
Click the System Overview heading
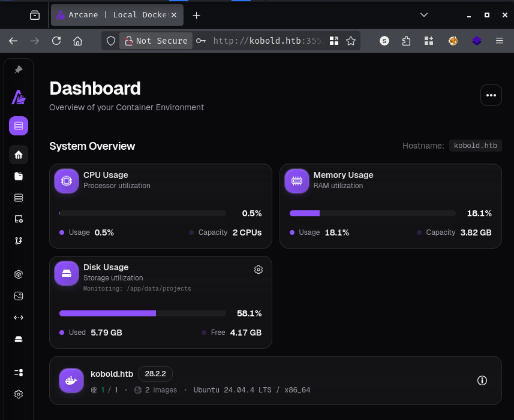point(92,146)
